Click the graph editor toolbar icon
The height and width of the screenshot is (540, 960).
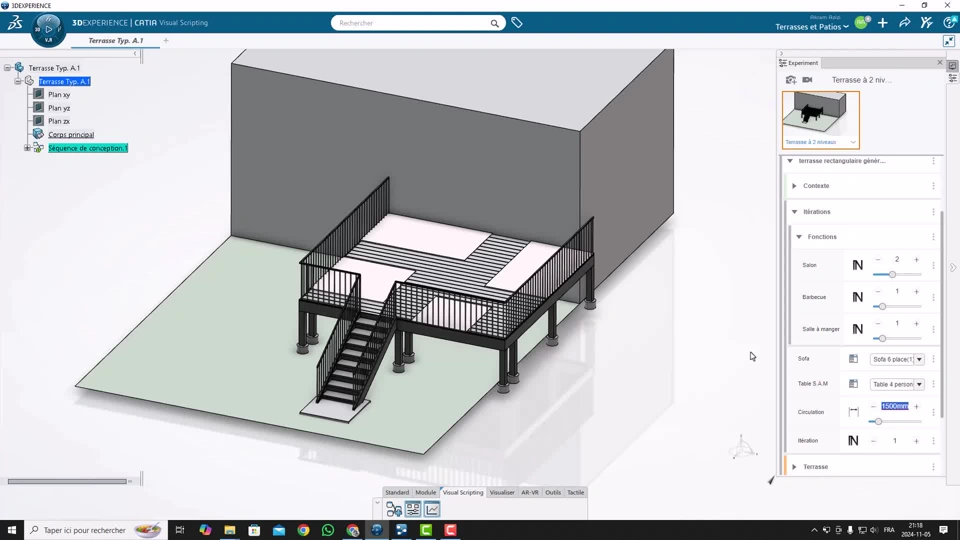click(x=394, y=509)
